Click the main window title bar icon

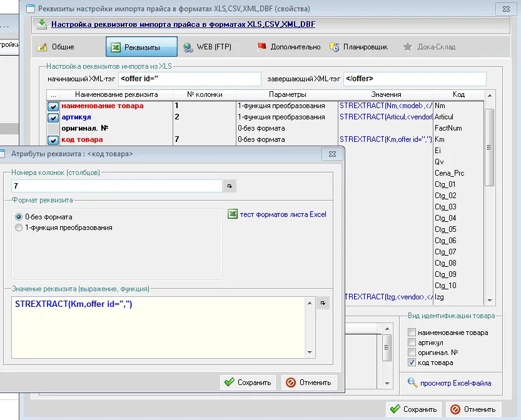coord(30,9)
